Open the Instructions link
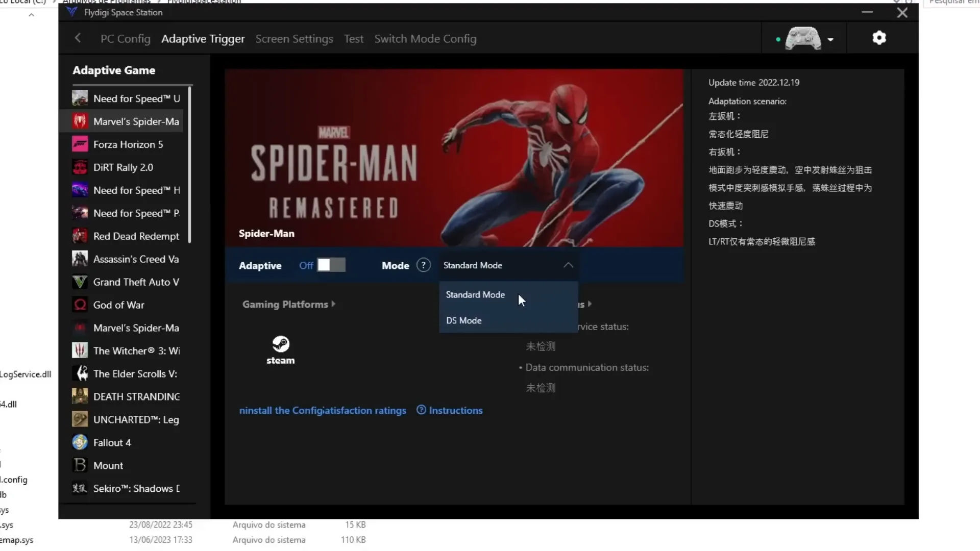Image resolution: width=980 pixels, height=551 pixels. [450, 411]
